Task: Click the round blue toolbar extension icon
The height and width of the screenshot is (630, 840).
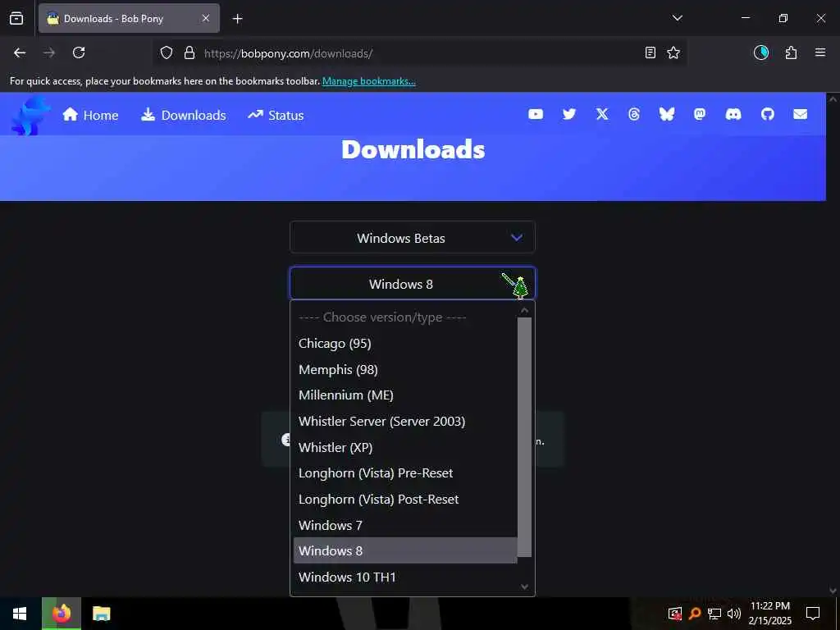Action: tap(761, 52)
